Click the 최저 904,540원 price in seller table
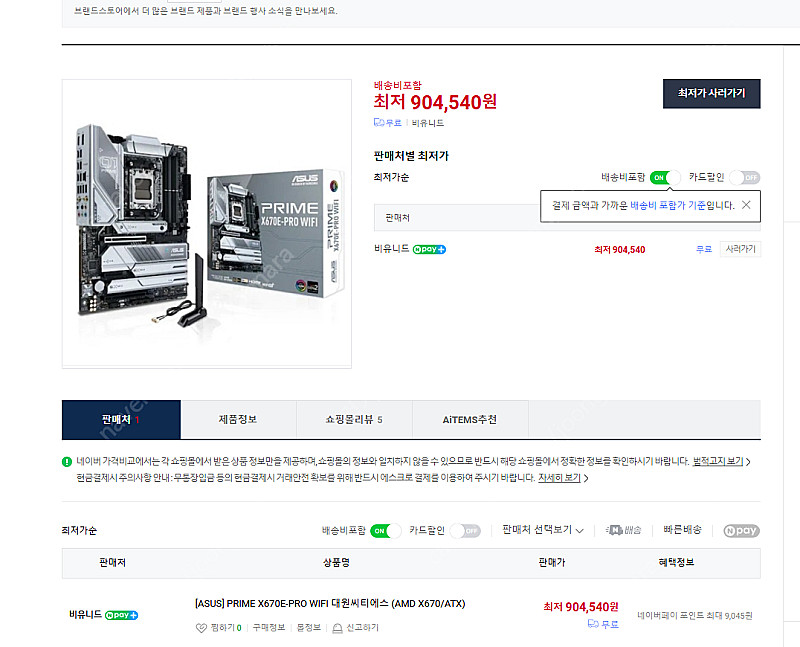Screen dimensions: 800x647 (581, 607)
